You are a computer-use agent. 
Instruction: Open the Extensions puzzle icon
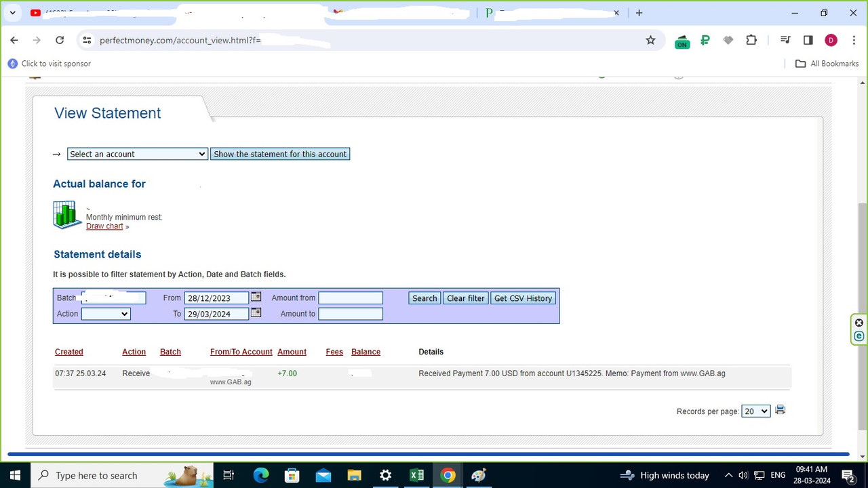[x=751, y=40]
